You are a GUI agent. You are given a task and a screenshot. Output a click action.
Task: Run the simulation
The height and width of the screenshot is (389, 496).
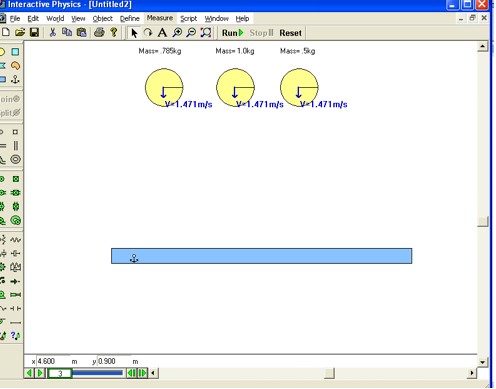coord(233,33)
